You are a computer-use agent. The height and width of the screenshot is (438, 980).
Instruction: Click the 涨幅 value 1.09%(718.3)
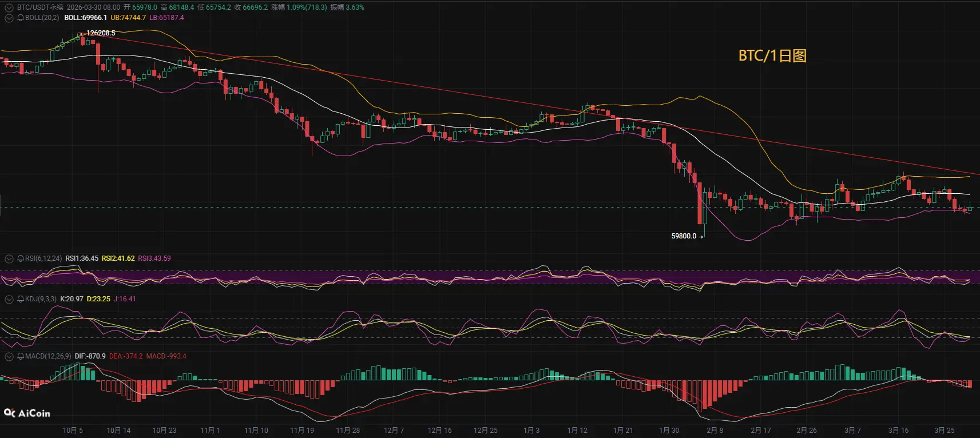[x=307, y=7]
